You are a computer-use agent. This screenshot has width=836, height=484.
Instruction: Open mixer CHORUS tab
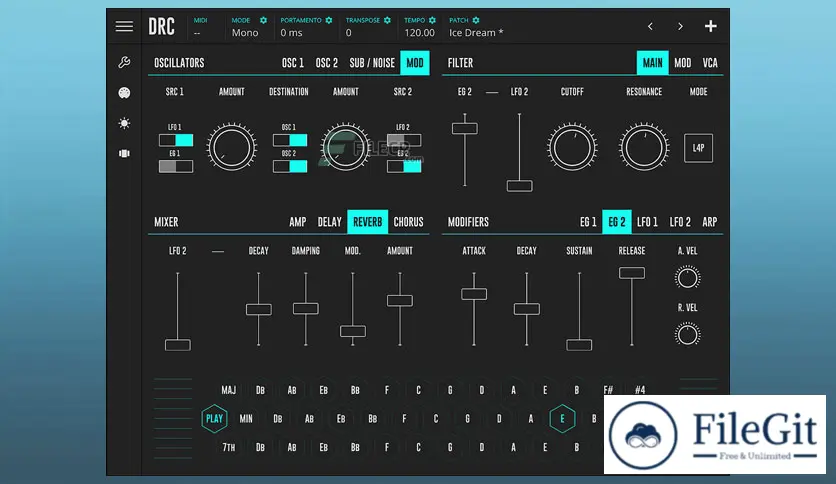click(x=408, y=222)
